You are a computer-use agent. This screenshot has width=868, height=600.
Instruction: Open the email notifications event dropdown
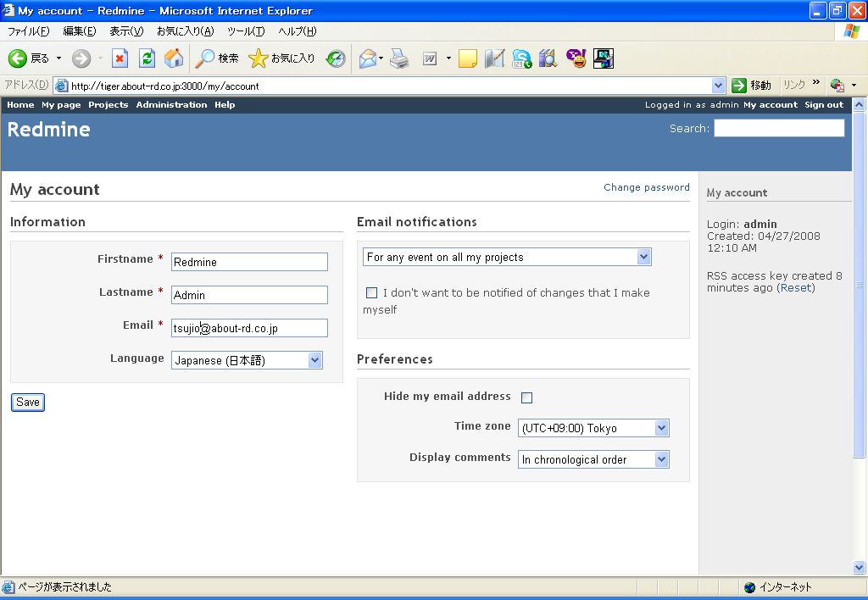tap(507, 257)
